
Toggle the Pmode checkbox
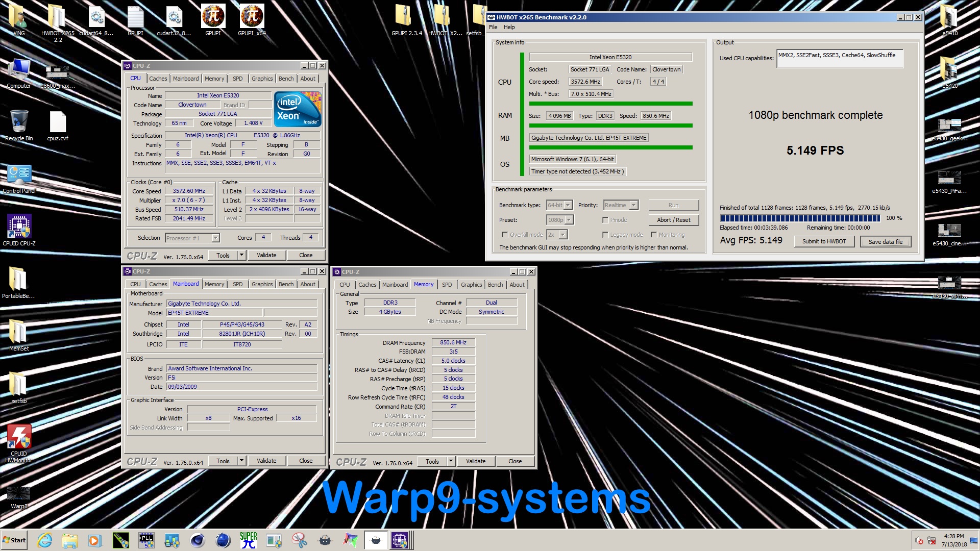click(605, 220)
